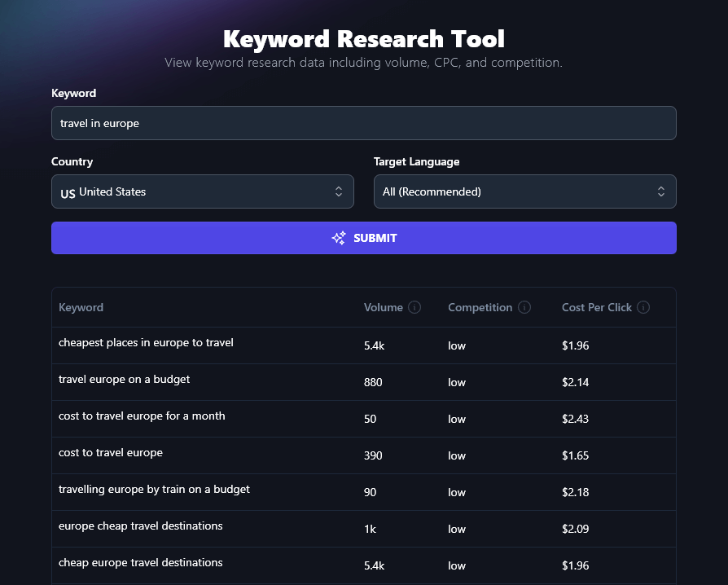The height and width of the screenshot is (585, 728).
Task: Click the info icon beside Competition
Action: pos(524,307)
